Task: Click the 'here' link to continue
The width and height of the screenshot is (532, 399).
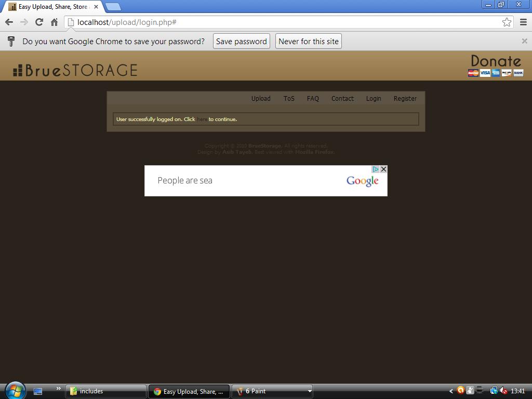Action: pyautogui.click(x=202, y=119)
